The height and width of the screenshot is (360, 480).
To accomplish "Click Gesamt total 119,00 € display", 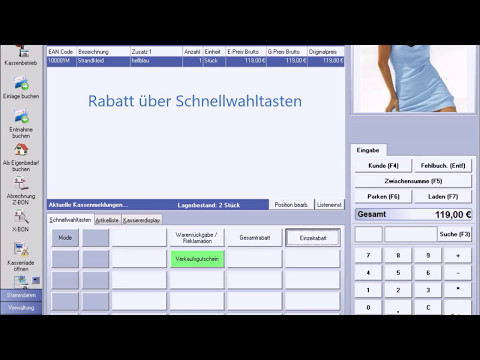I will (x=413, y=214).
